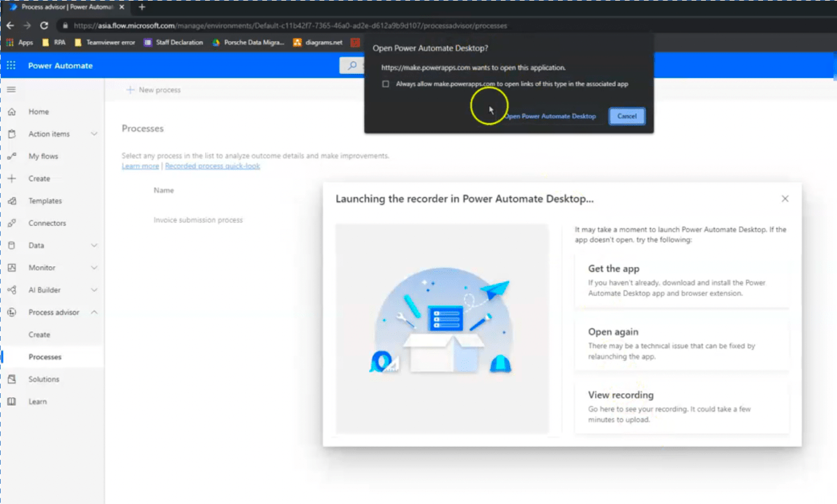Close the Launching the recorder dialog
Viewport: 837px width, 504px height.
tap(785, 199)
